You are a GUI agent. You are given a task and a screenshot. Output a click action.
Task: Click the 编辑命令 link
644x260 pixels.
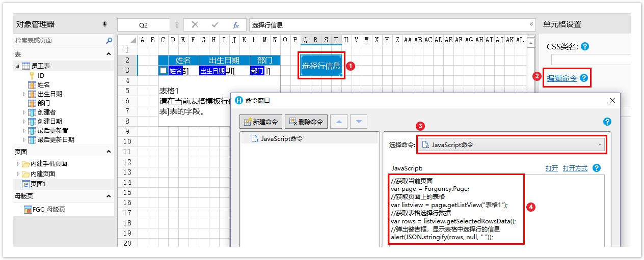click(561, 78)
